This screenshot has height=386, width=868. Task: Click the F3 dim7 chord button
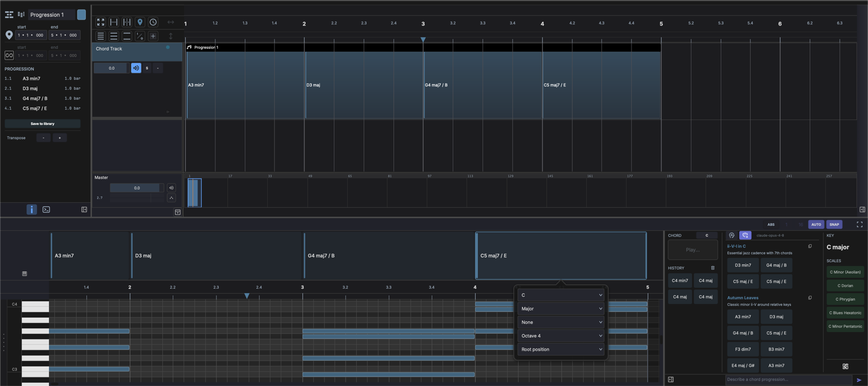[x=743, y=350]
